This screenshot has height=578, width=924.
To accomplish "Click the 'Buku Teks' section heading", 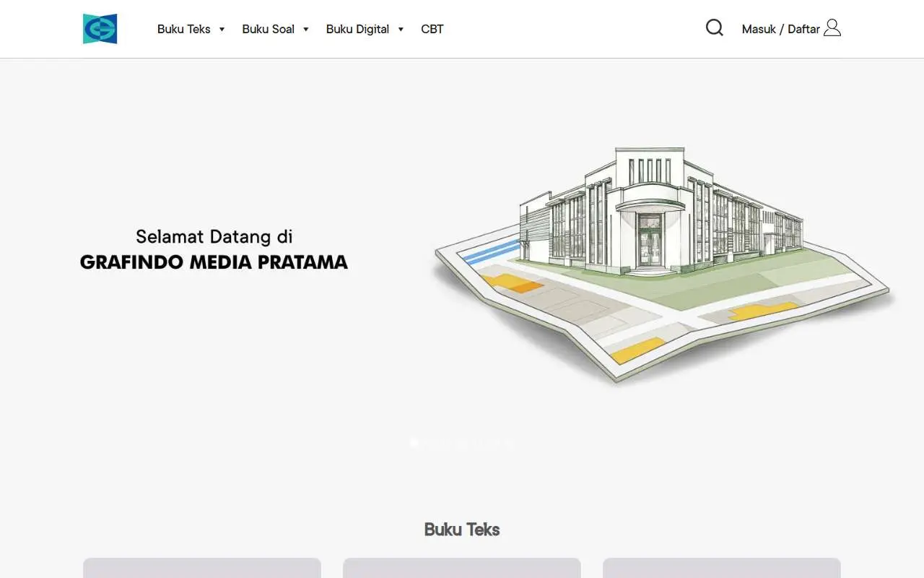I will click(x=462, y=530).
